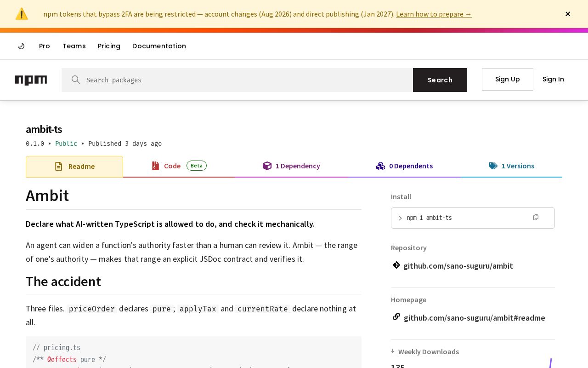Click the homepage chain link icon
This screenshot has width=588, height=368.
396,316
